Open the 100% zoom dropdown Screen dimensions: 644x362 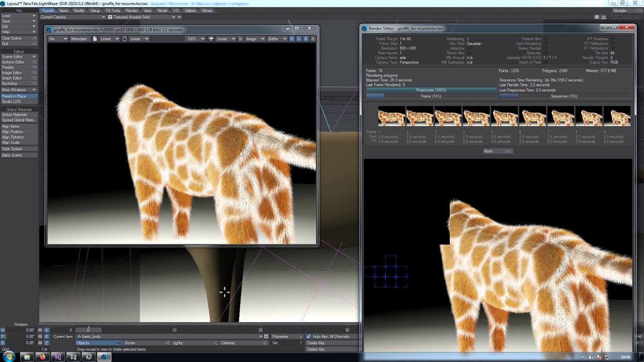pos(195,39)
